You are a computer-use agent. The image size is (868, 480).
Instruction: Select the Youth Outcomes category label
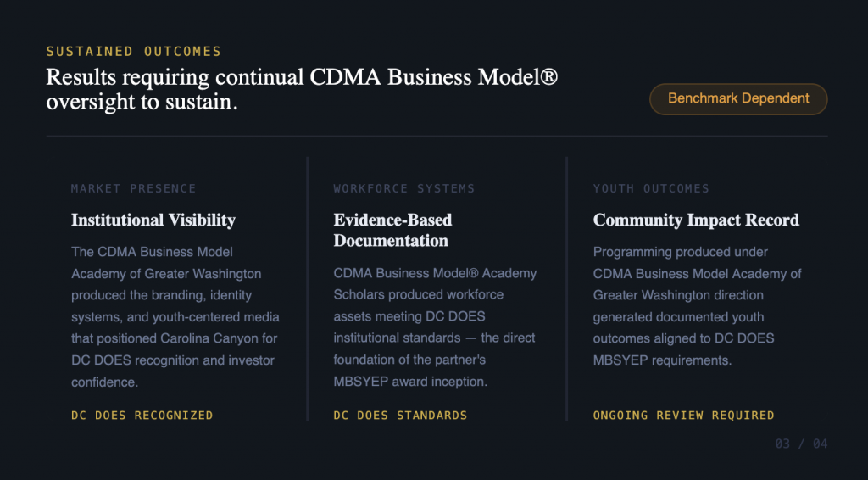[651, 188]
